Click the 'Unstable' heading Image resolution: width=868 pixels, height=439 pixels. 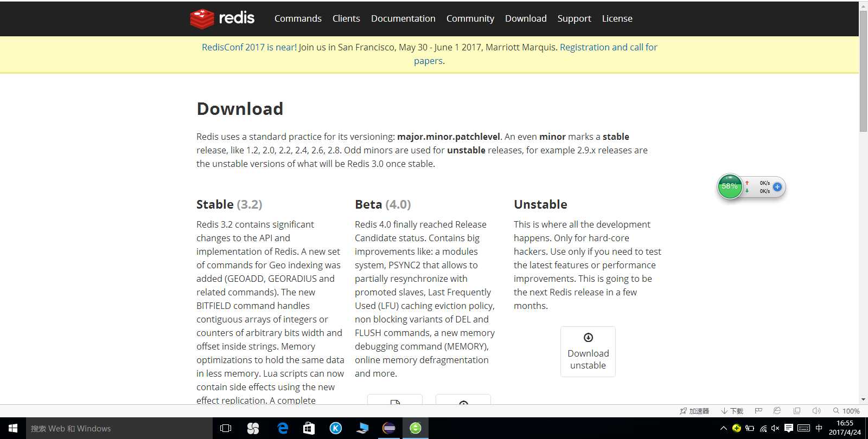(540, 204)
